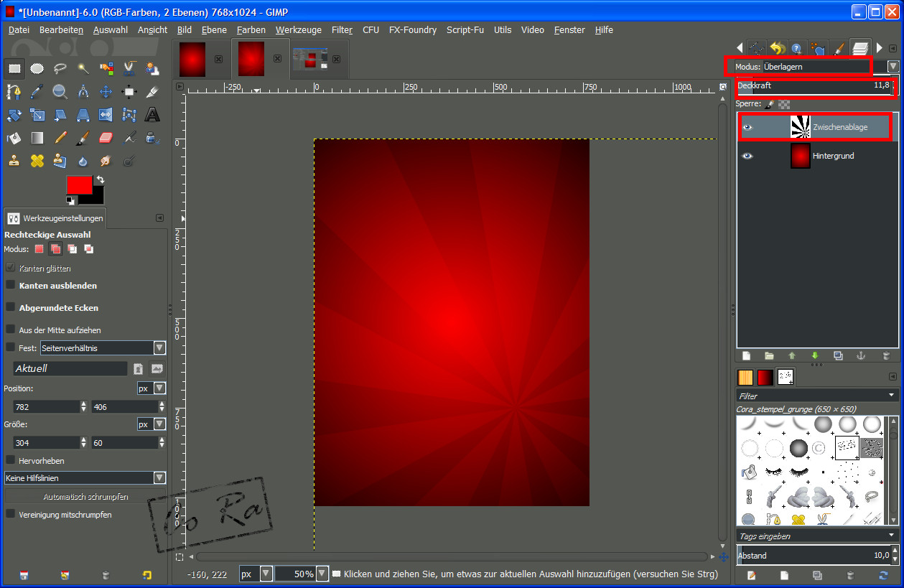The height and width of the screenshot is (588, 904).
Task: Open the Seitenverhältnis dropdown
Action: tap(159, 347)
